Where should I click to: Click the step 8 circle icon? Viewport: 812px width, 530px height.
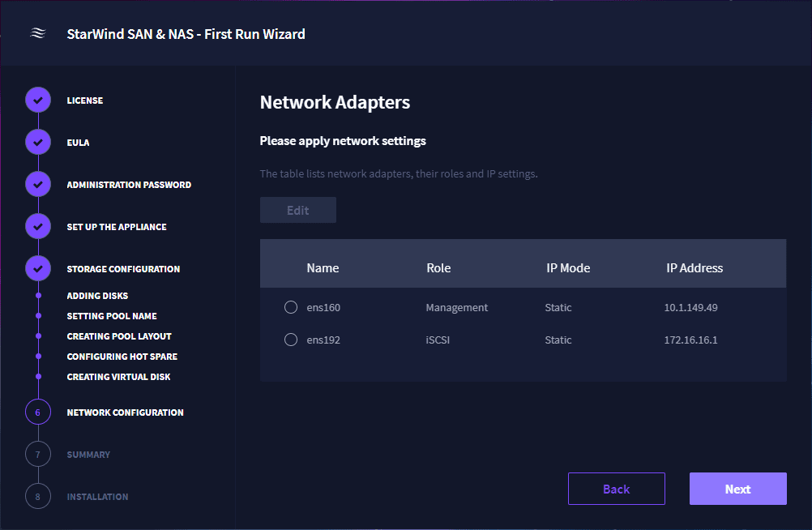38,496
